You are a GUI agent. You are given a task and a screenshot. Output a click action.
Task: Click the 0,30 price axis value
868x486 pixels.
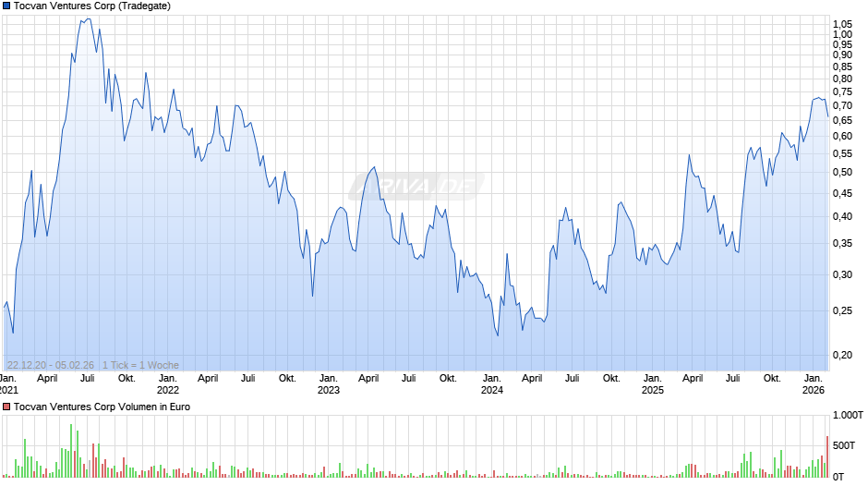pos(842,274)
